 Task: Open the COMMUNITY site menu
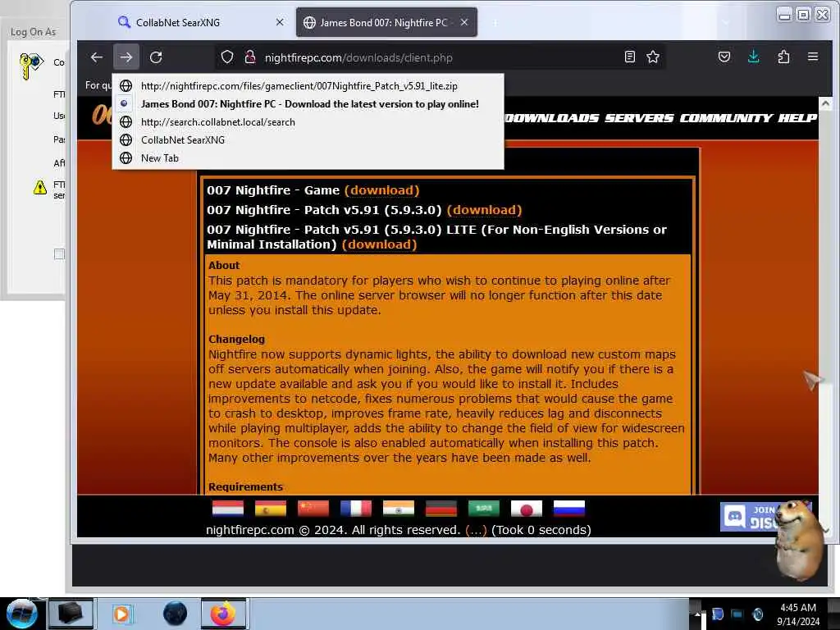coord(726,118)
